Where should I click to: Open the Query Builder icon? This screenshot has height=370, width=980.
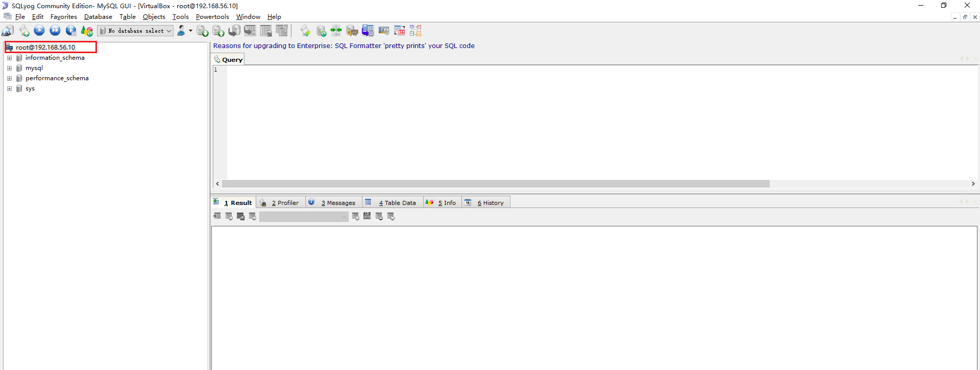[400, 31]
